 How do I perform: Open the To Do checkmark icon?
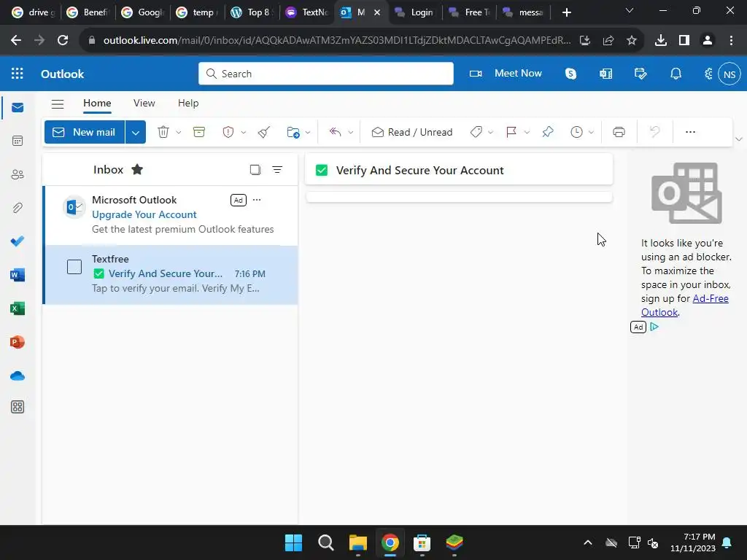click(x=18, y=241)
